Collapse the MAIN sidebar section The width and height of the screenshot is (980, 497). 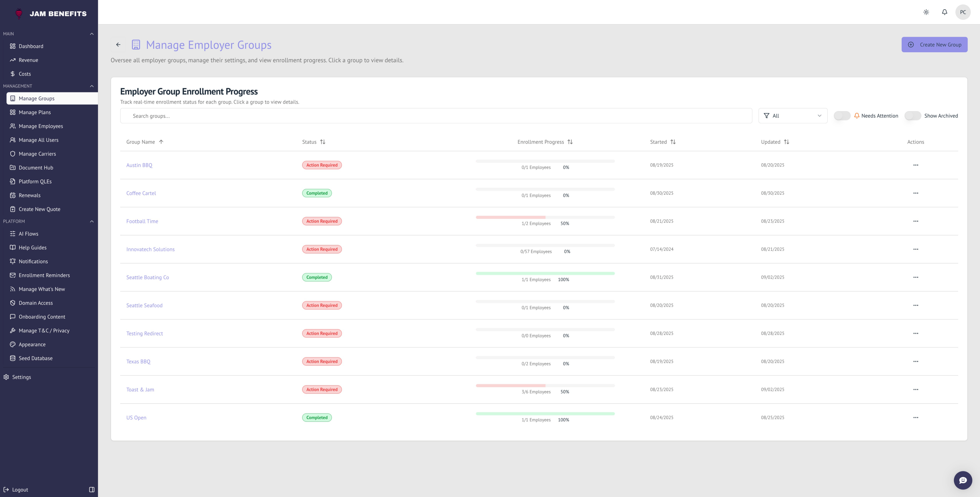pyautogui.click(x=92, y=34)
